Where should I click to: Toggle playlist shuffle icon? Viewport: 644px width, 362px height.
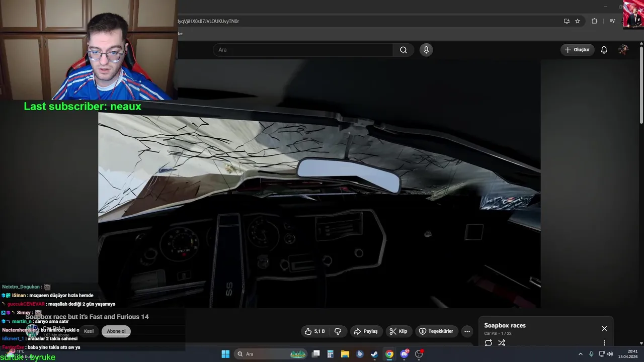coord(502,343)
